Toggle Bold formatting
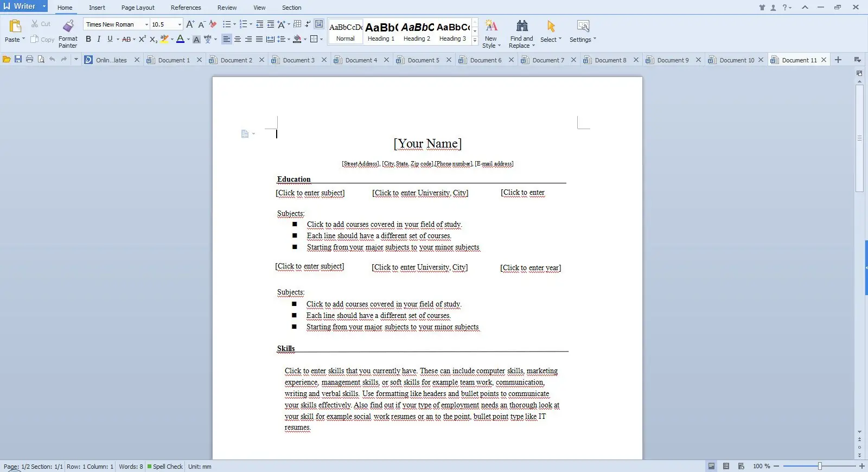 (x=88, y=39)
